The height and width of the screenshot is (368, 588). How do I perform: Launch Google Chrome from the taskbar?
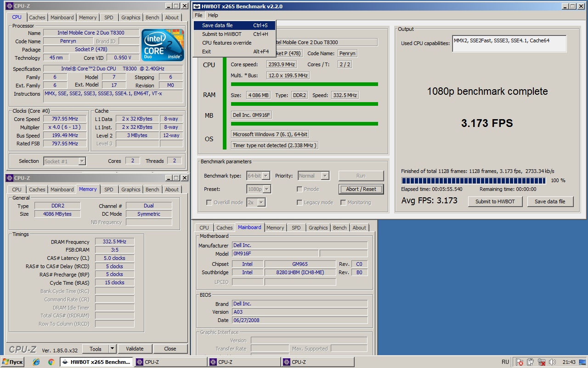(51, 362)
